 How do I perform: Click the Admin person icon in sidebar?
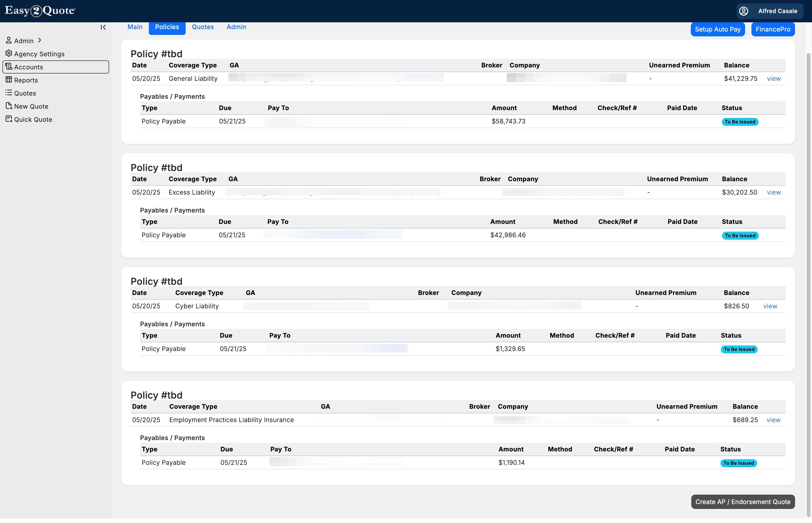[8, 41]
